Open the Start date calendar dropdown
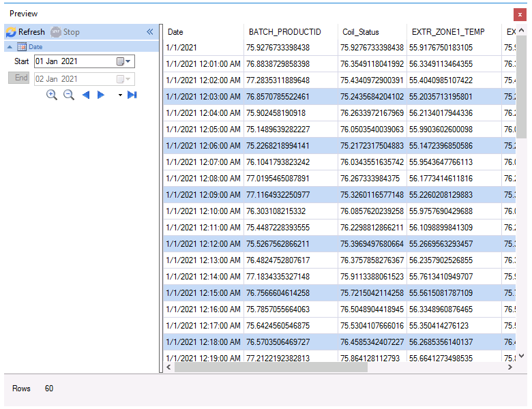532x409 pixels. click(x=124, y=61)
